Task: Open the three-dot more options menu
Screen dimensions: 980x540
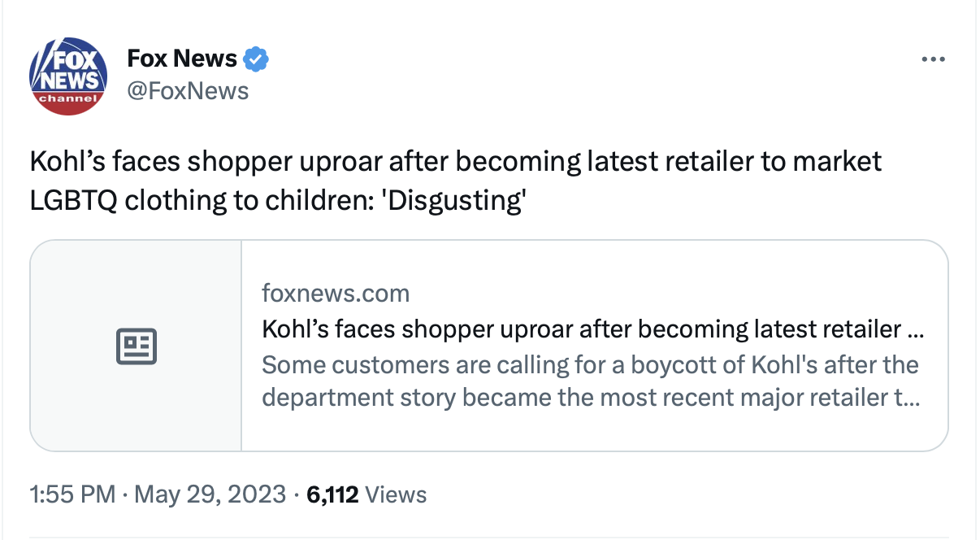Action: [x=933, y=59]
